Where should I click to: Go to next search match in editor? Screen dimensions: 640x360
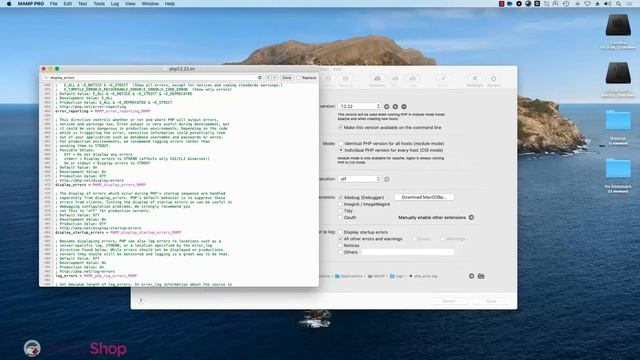274,78
